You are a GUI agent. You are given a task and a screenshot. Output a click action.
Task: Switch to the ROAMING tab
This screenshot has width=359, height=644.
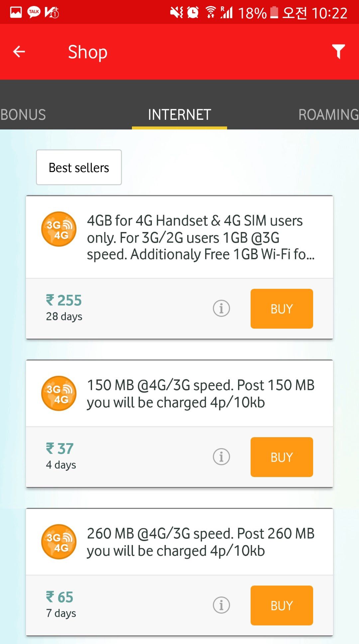coord(328,115)
